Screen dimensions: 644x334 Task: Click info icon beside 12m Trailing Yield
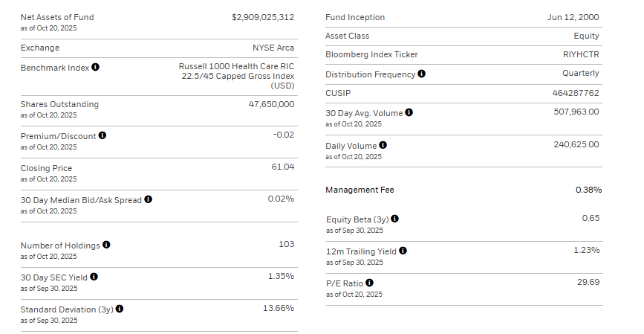(403, 251)
